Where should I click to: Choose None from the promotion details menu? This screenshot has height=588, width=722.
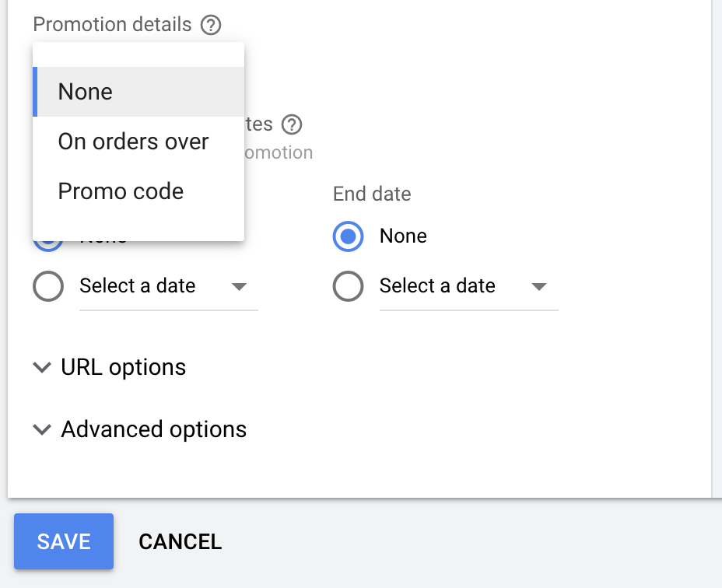(86, 92)
